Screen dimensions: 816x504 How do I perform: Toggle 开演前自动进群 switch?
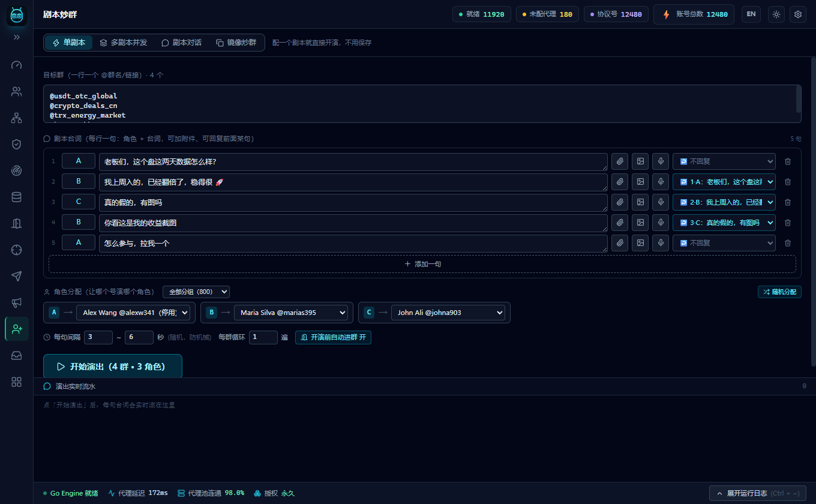333,337
